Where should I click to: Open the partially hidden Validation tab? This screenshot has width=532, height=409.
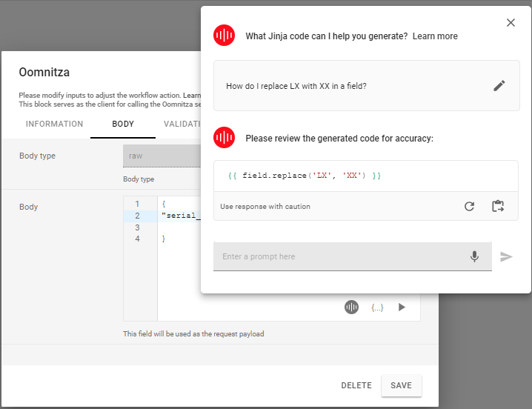click(182, 124)
